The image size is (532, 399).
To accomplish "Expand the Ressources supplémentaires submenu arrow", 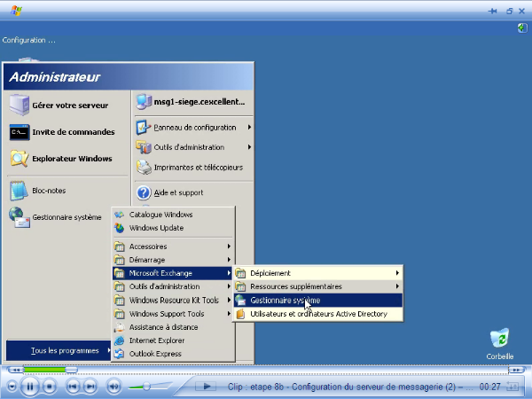I will 397,286.
